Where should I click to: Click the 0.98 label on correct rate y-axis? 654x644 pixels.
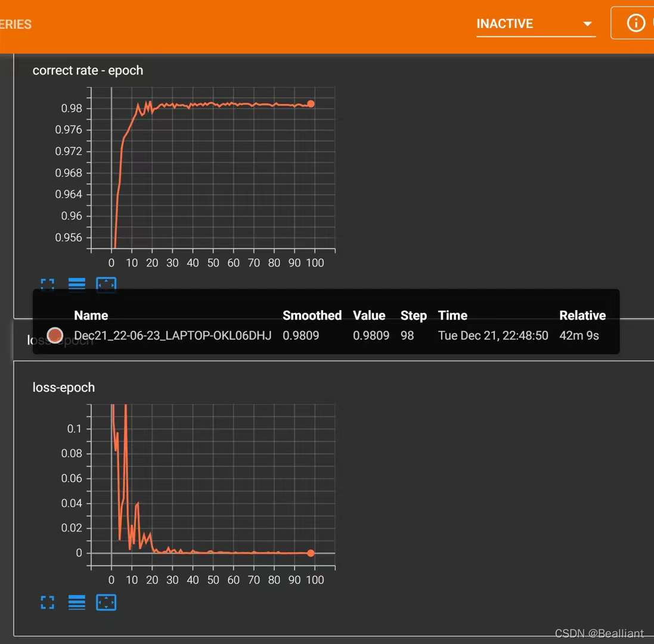tap(72, 109)
